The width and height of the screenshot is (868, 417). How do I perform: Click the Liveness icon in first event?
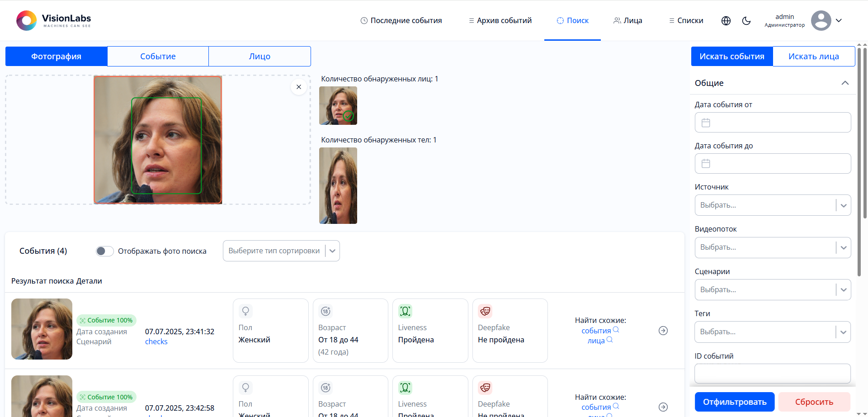(405, 311)
